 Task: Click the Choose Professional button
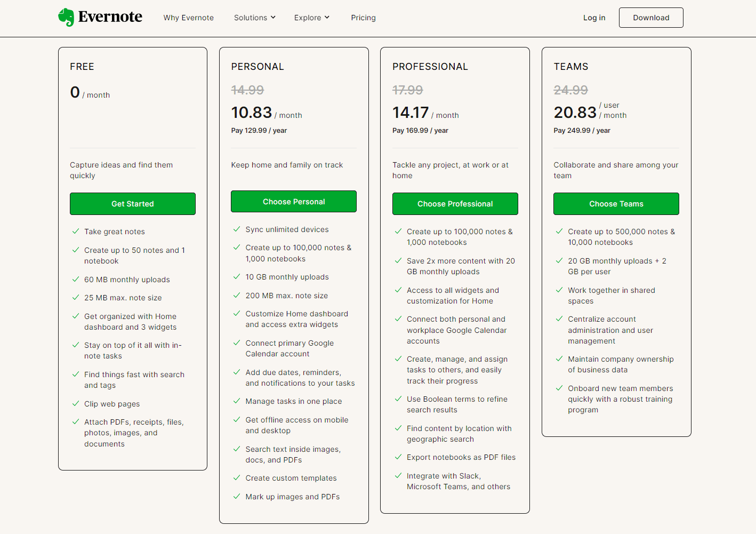(x=455, y=204)
